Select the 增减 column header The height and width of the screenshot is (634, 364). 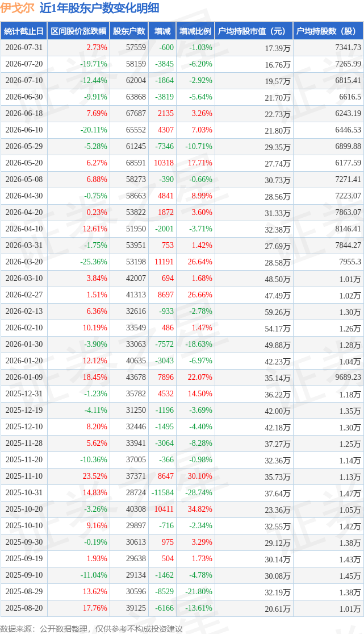pyautogui.click(x=162, y=31)
